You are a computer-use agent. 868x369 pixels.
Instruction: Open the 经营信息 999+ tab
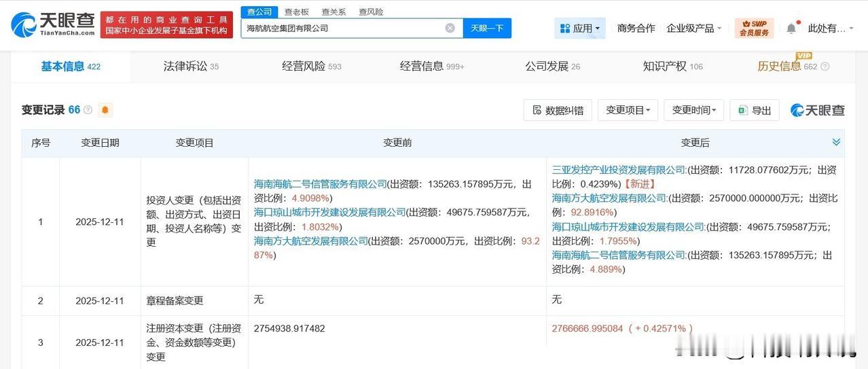point(432,67)
